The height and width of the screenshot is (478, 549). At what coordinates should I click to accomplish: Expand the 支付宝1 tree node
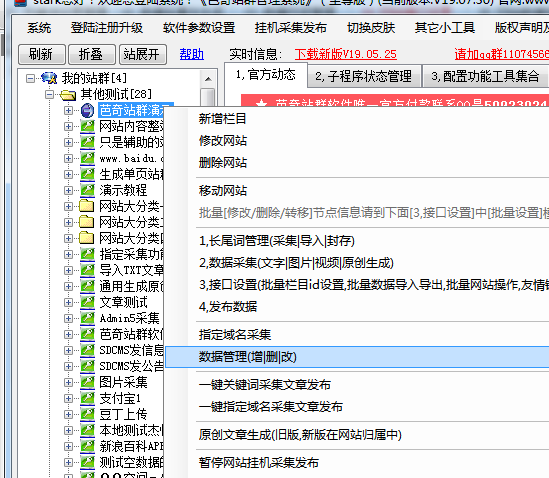coord(68,399)
